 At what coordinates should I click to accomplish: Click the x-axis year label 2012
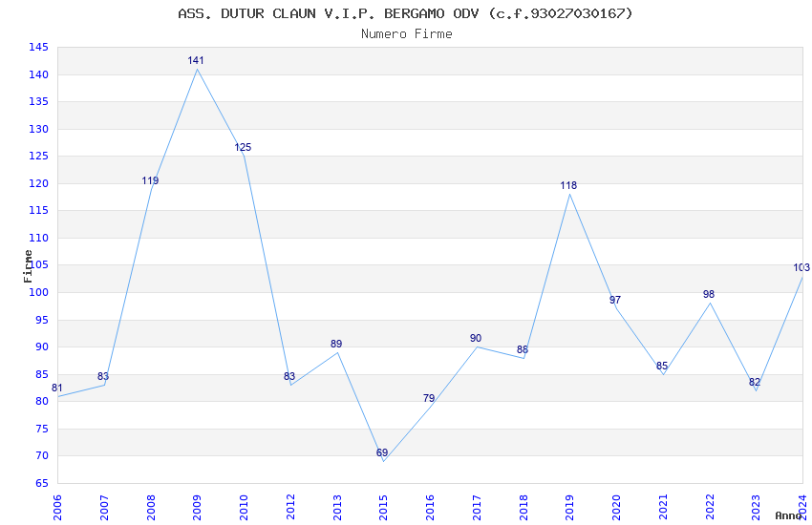pos(290,508)
